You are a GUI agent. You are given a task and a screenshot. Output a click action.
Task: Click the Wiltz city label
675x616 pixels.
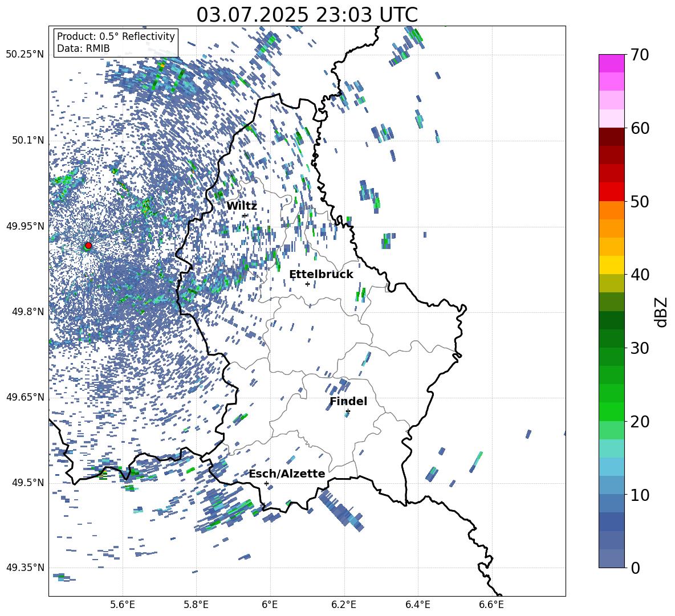(242, 206)
